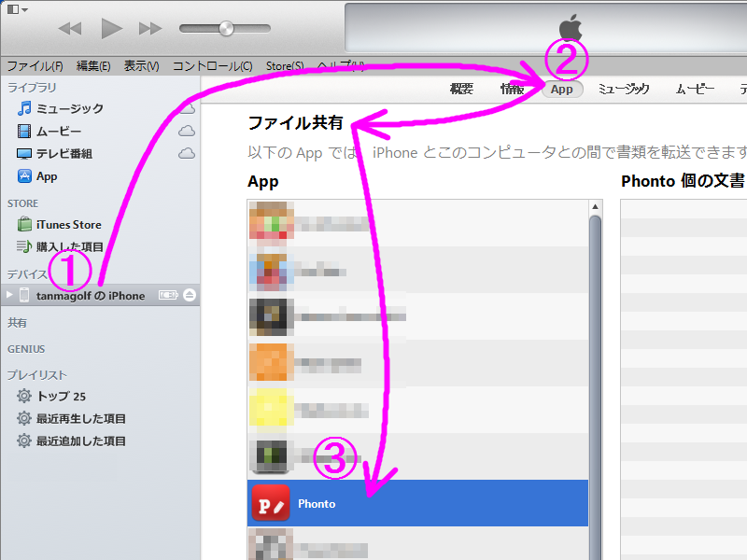The image size is (747, 560).
Task: Click the iPhone device icon in sidebar
Action: click(x=24, y=295)
